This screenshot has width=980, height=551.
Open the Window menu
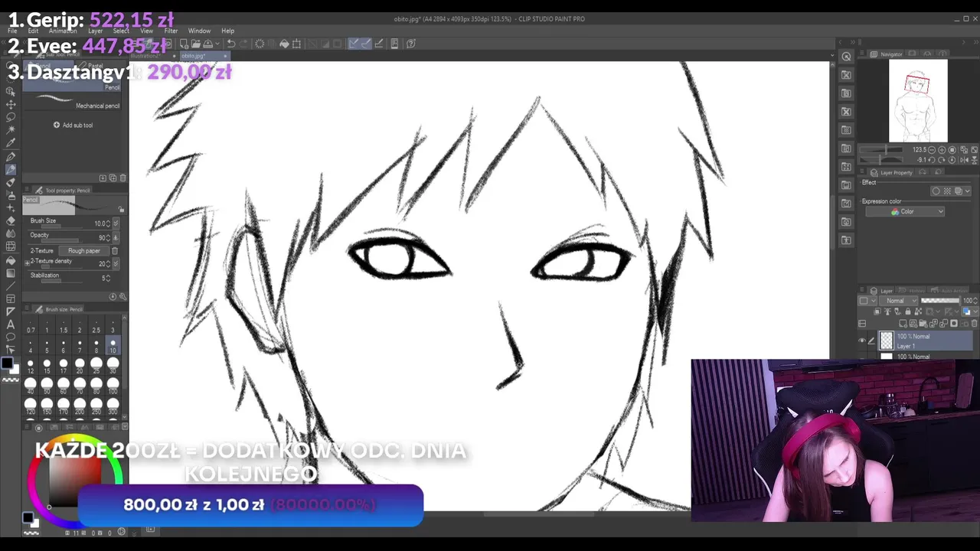tap(199, 31)
